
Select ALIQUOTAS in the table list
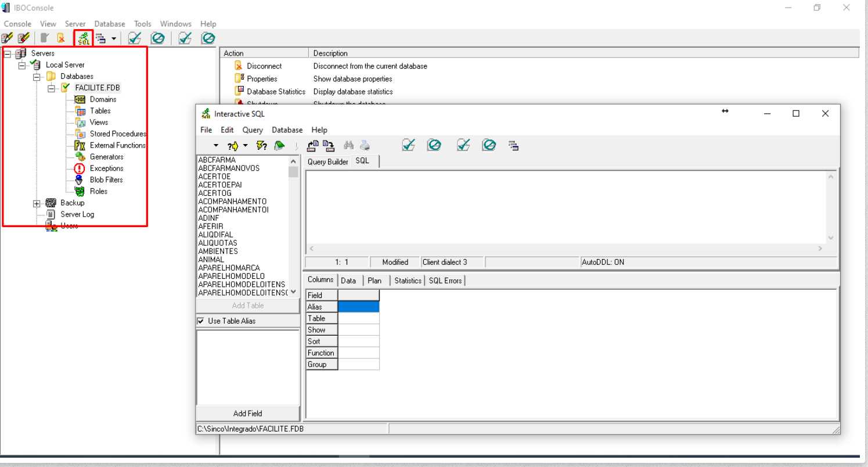coord(218,243)
